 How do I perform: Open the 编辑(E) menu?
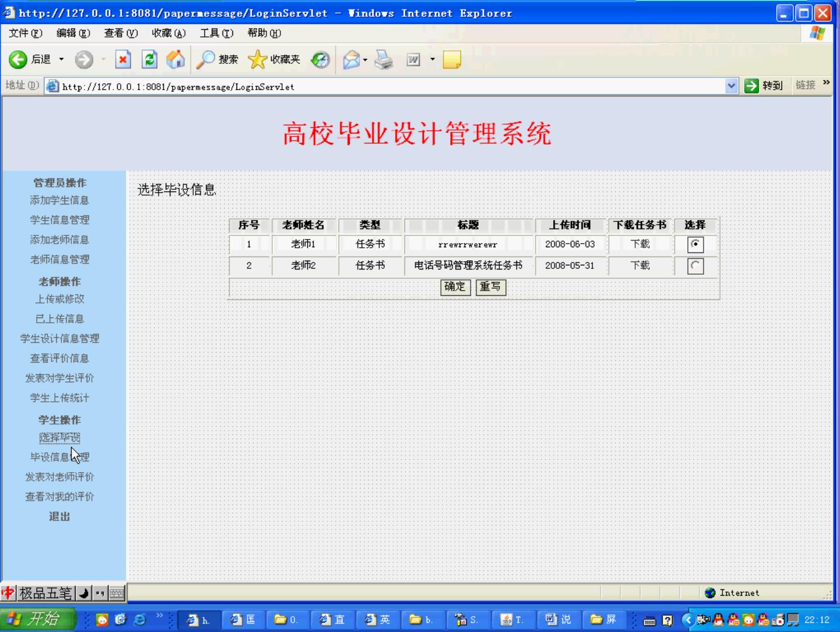(73, 33)
